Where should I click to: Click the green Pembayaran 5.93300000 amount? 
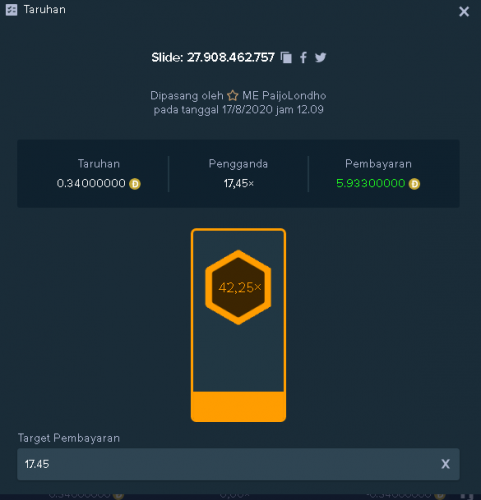[370, 183]
